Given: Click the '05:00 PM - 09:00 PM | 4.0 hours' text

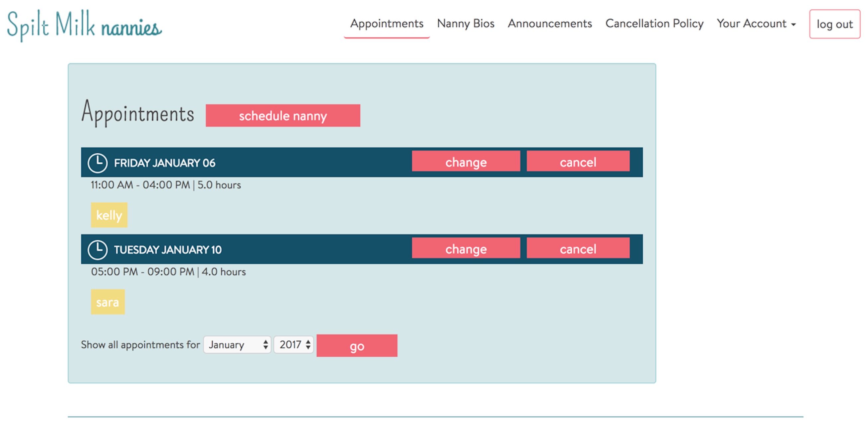Looking at the screenshot, I should [x=168, y=272].
